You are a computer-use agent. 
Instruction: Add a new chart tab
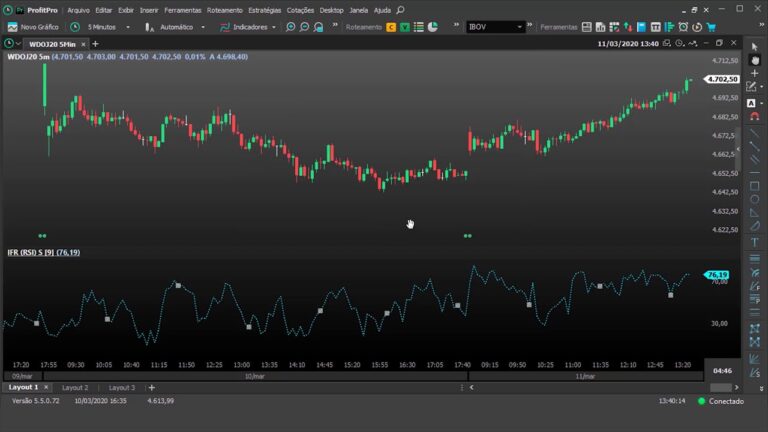pos(96,44)
